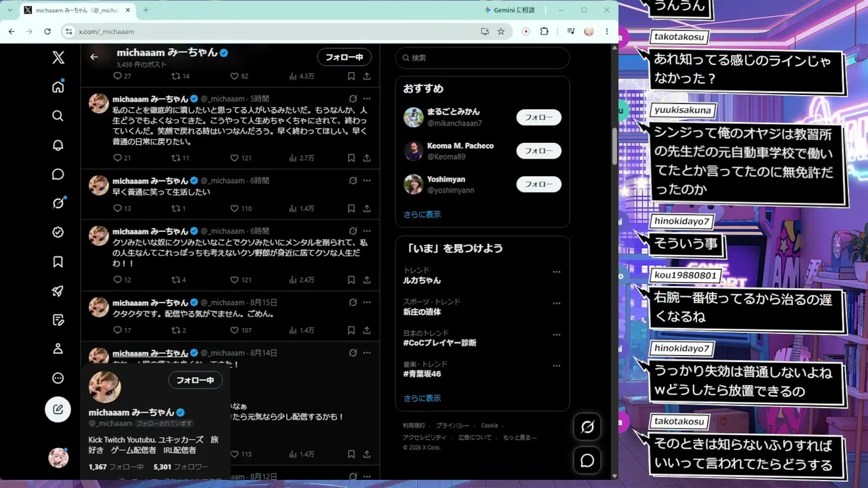Open the Explore magnifier icon in X sidebar
This screenshot has width=868, height=488.
point(58,116)
